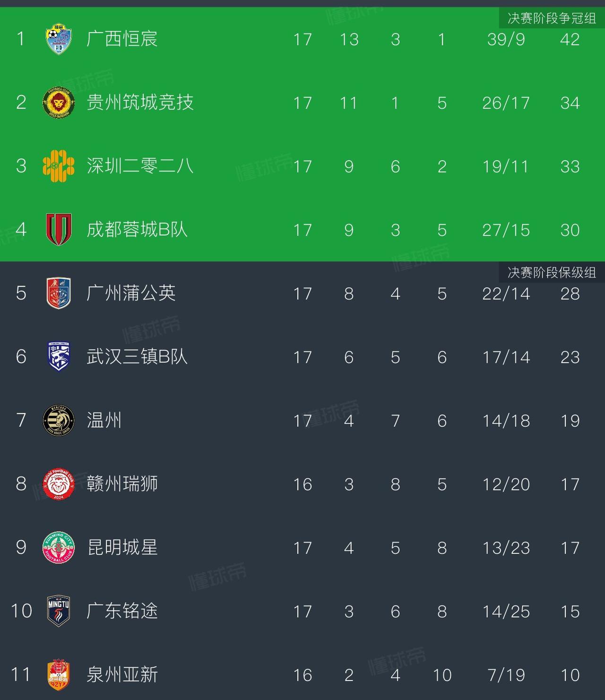Tap the 决赛阶段争冠组 label tag
The height and width of the screenshot is (700, 605).
[552, 18]
